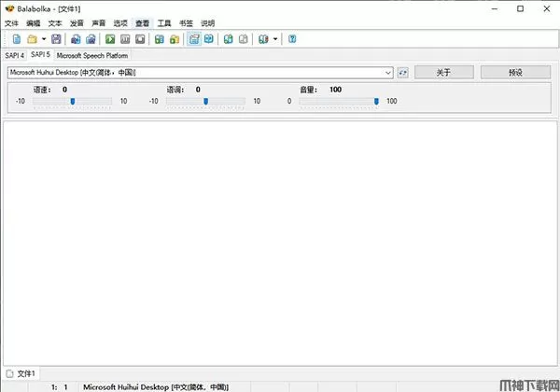Click the 音量 volume slider handle
The height and width of the screenshot is (392, 560).
point(376,101)
